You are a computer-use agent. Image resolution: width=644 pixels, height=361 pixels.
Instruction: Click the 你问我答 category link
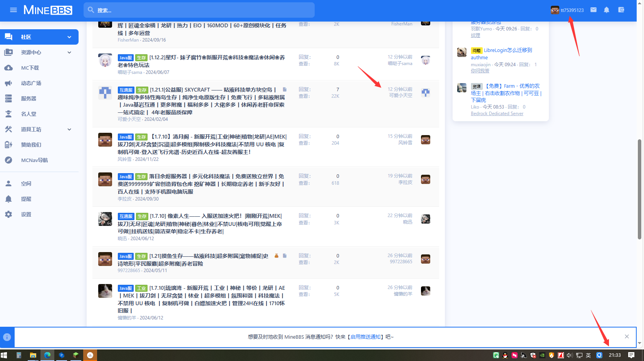(480, 71)
